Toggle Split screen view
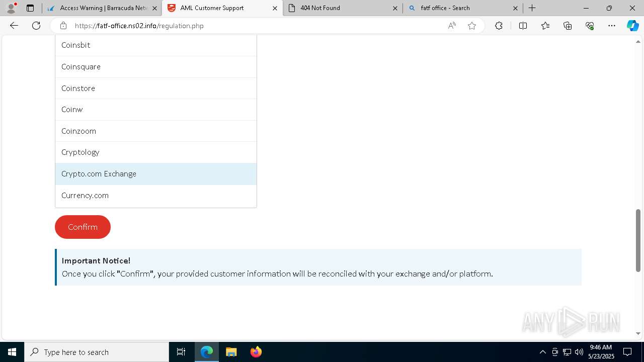The image size is (644, 362). tap(523, 26)
